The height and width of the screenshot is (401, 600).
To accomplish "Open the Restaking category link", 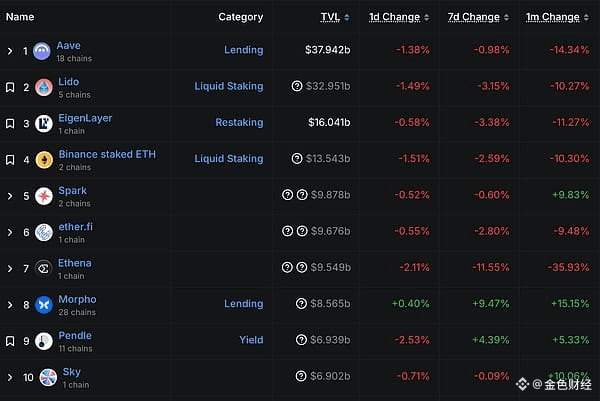I will click(239, 122).
